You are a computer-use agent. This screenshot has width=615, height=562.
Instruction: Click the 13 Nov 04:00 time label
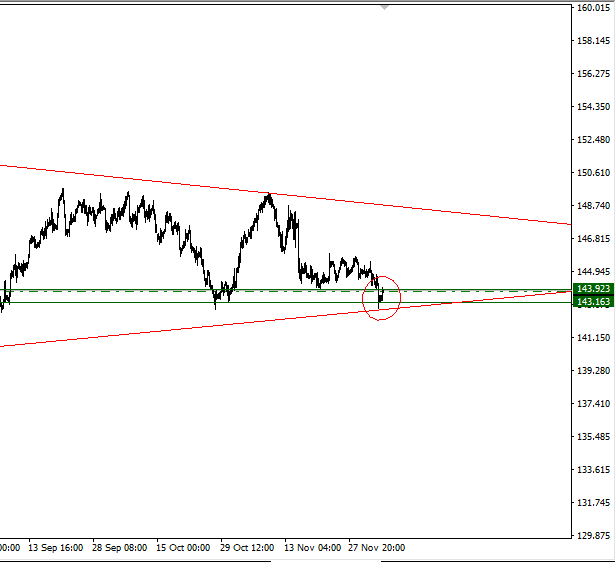[x=313, y=547]
